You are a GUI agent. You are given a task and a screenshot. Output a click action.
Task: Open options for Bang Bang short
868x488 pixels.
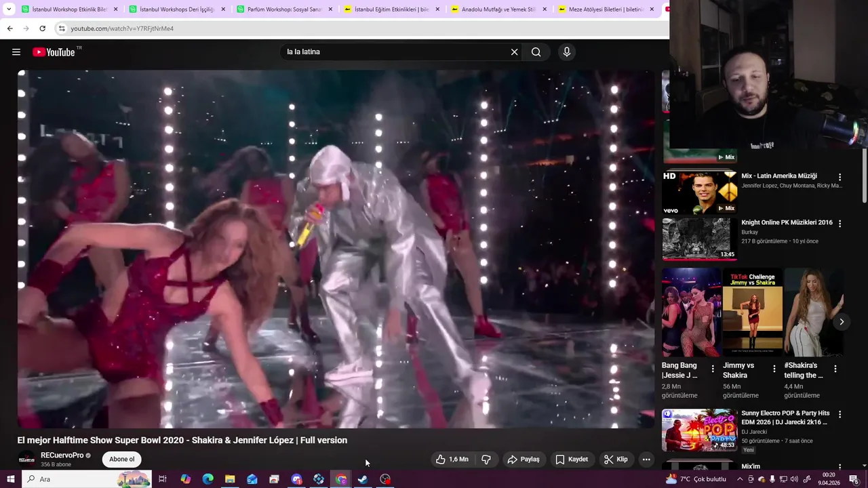click(713, 369)
